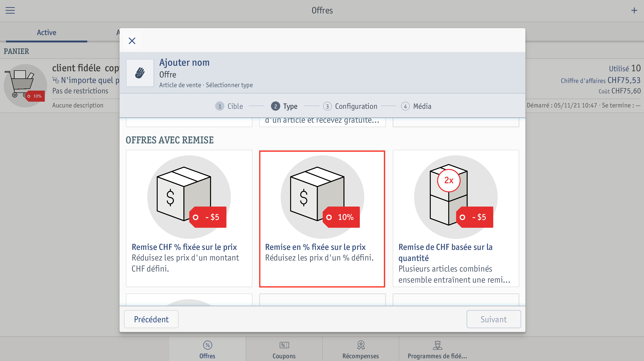Click Aucune description text
Image resolution: width=644 pixels, height=361 pixels.
(78, 105)
